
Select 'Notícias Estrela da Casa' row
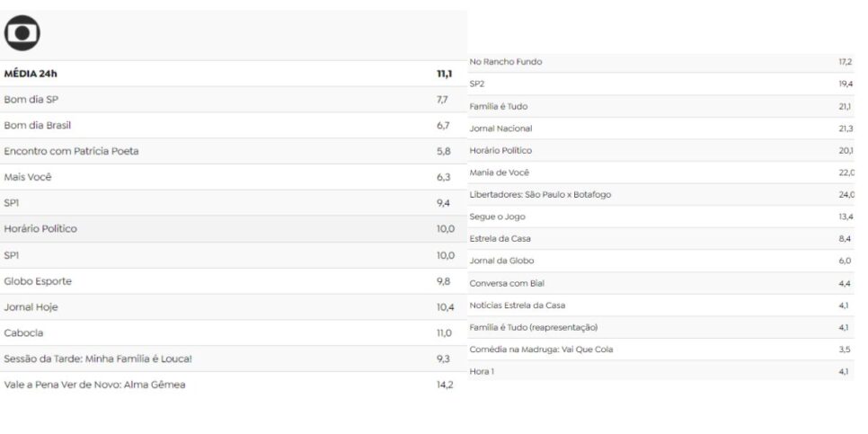pos(661,306)
